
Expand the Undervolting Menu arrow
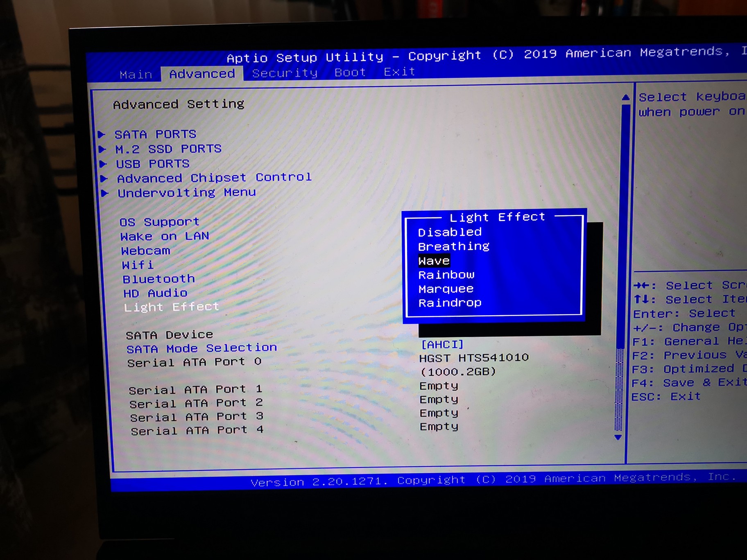(105, 193)
